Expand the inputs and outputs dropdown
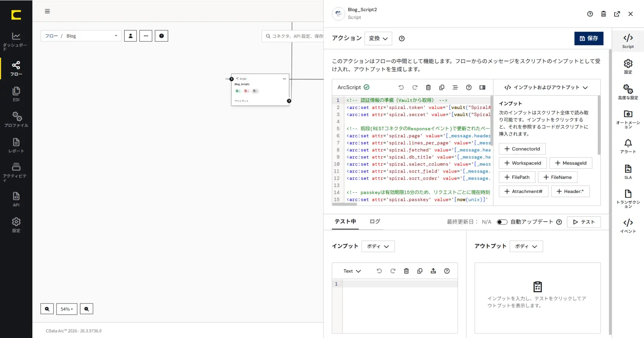This screenshot has height=338, width=644. [546, 87]
